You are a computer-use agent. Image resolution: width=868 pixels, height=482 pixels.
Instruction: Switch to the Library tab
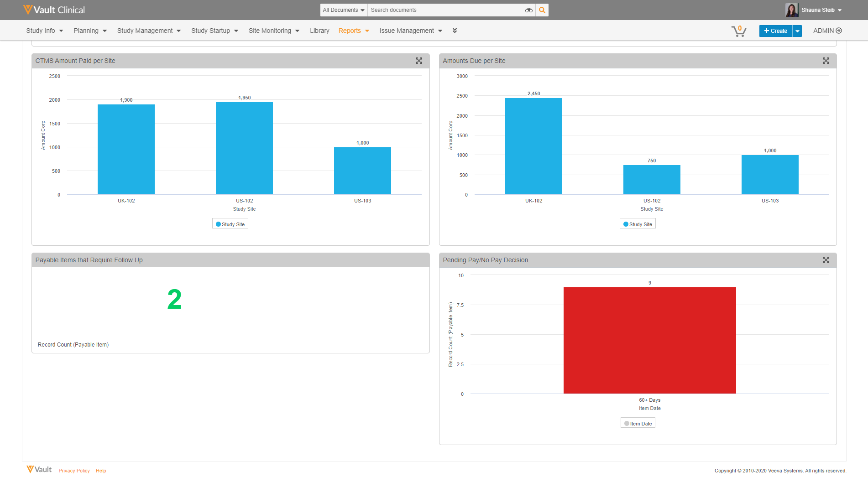click(x=319, y=31)
